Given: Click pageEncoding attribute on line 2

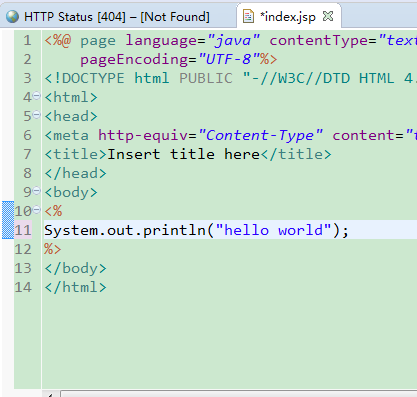Looking at the screenshot, I should (x=134, y=60).
